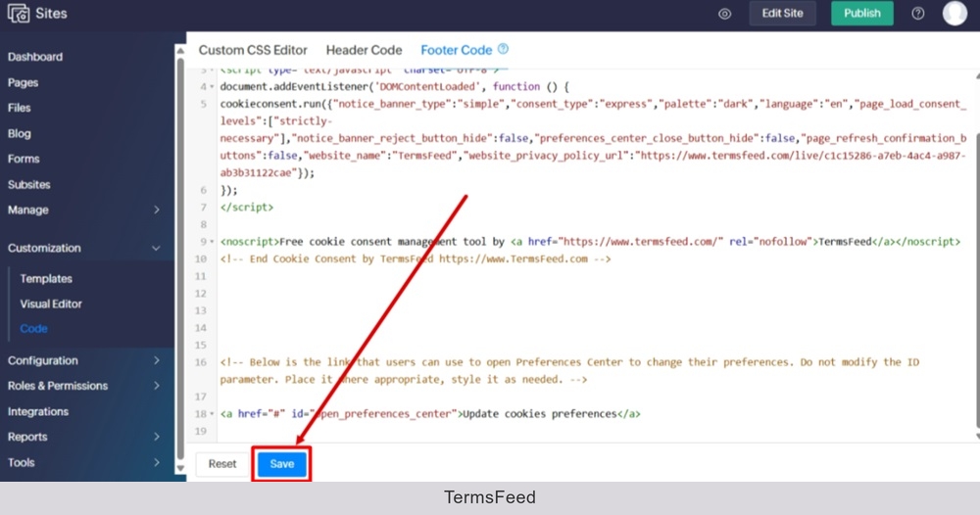This screenshot has width=980, height=515.
Task: Open site preview eye icon
Action: click(x=724, y=14)
